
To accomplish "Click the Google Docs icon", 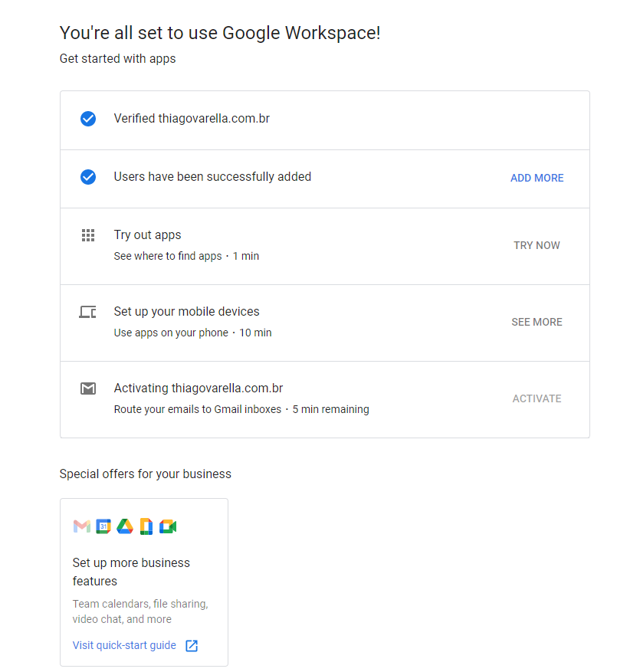I will pyautogui.click(x=146, y=526).
